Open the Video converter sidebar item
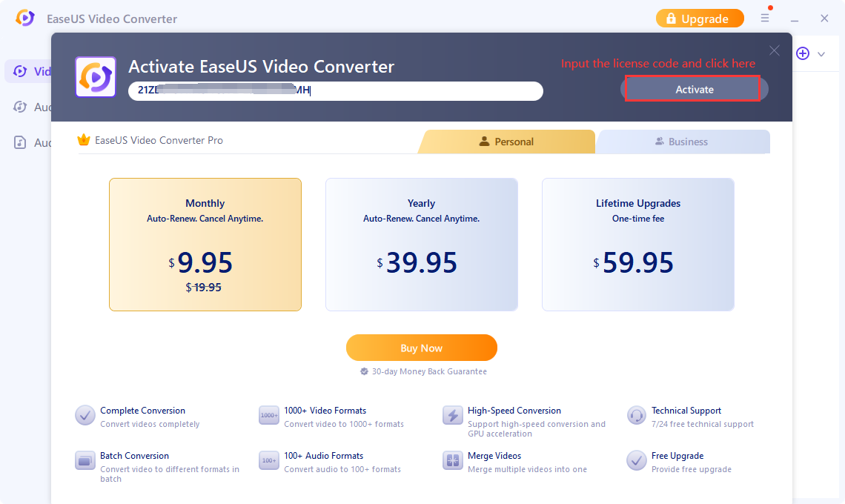 point(28,71)
